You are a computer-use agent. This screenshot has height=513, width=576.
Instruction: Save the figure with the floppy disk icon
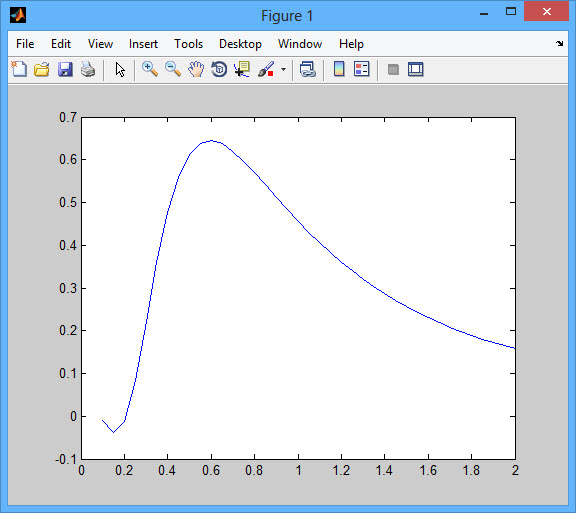click(x=65, y=69)
